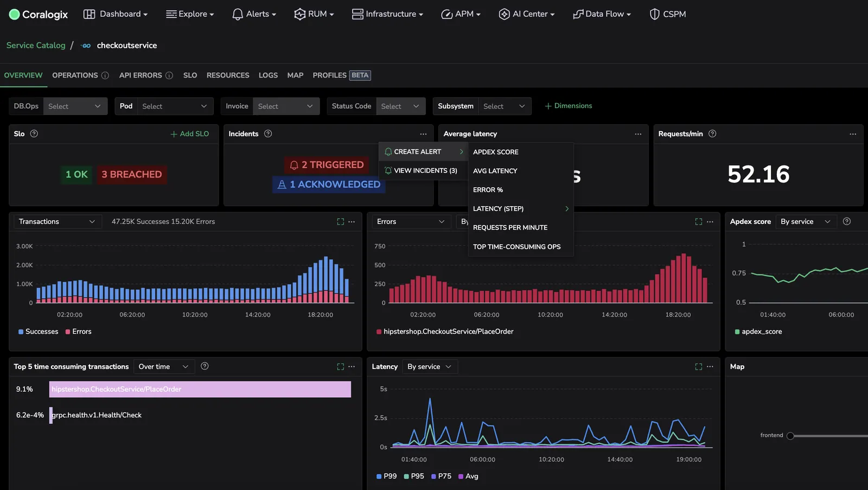Click the Slo help icon
868x490 pixels.
(34, 133)
